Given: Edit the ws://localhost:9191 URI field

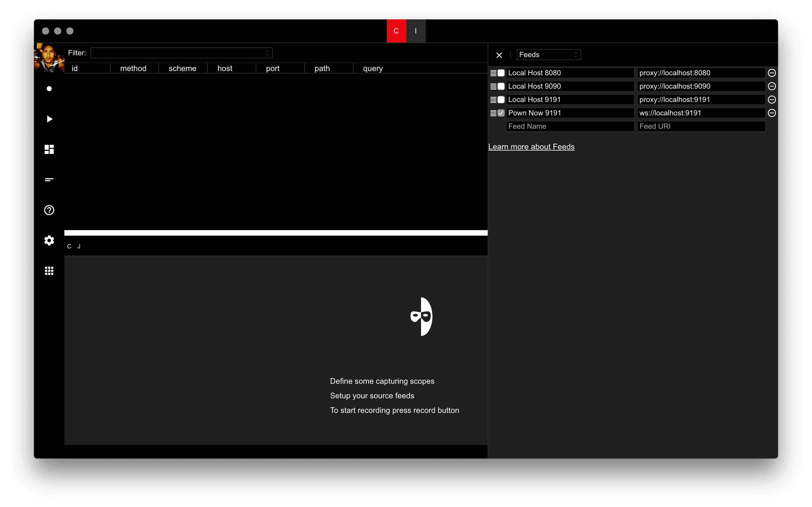Looking at the screenshot, I should click(701, 113).
